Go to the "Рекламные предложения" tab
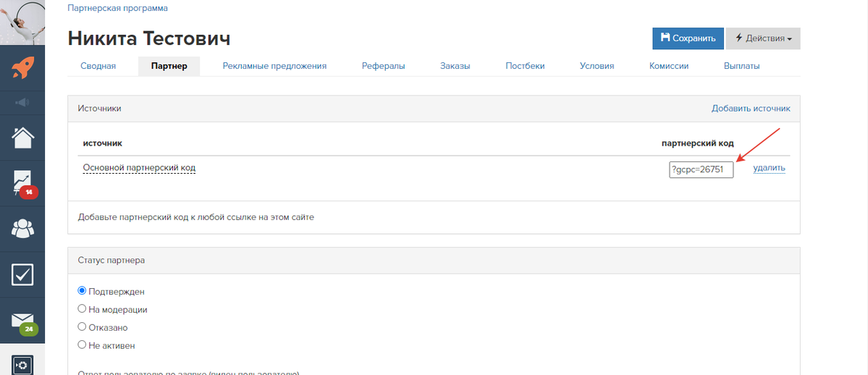 (x=274, y=66)
